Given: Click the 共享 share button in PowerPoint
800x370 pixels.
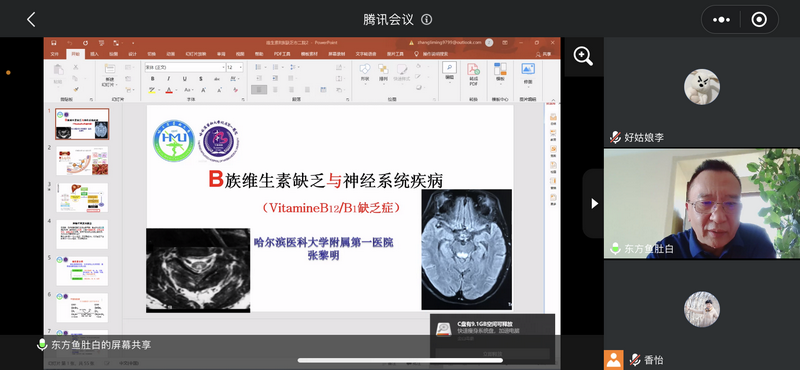Looking at the screenshot, I should [544, 54].
